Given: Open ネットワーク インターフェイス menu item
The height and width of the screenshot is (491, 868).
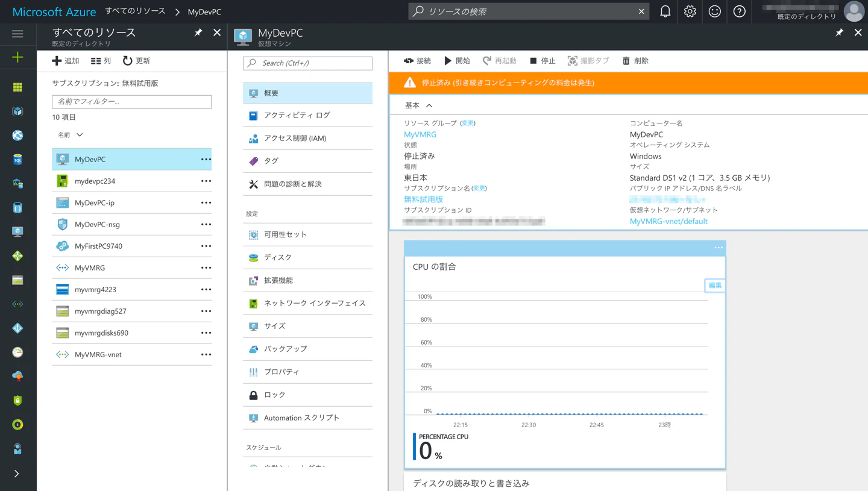Looking at the screenshot, I should coord(307,303).
